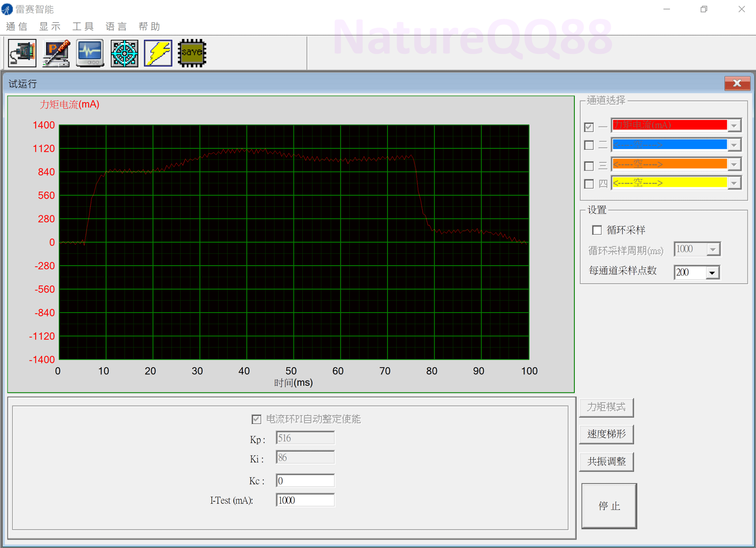Click the 速度梯形 button
The height and width of the screenshot is (548, 756).
point(606,434)
